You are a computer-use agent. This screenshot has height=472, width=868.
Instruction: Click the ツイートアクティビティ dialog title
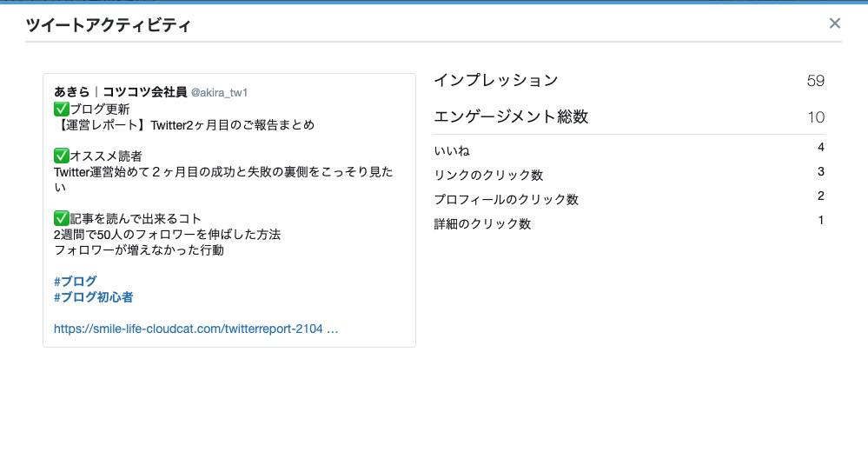(x=109, y=25)
